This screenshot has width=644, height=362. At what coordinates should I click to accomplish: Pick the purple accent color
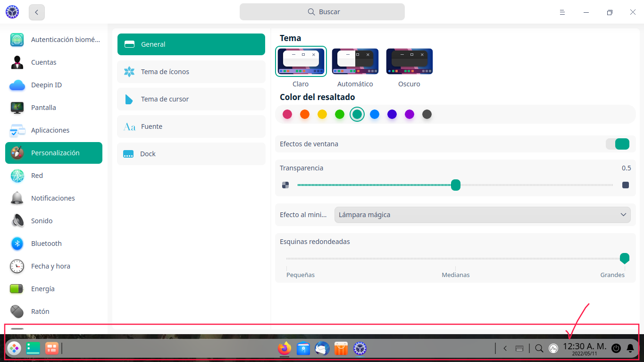click(x=410, y=114)
